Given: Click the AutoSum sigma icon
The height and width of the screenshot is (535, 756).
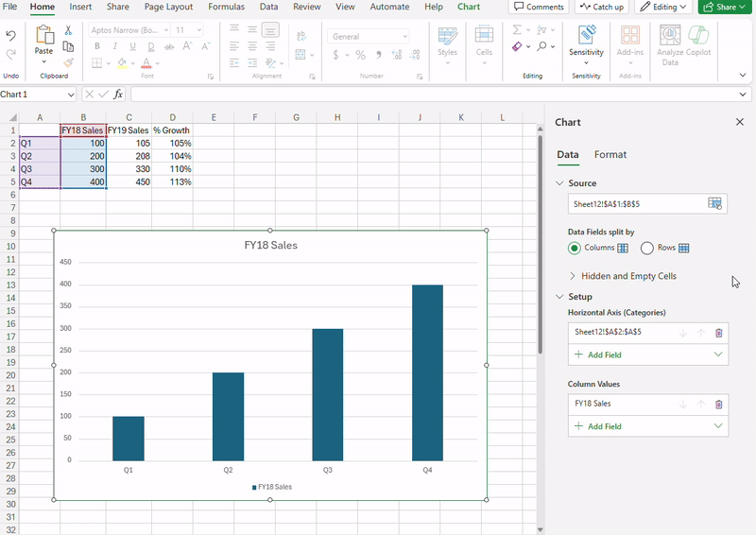Looking at the screenshot, I should click(x=517, y=29).
